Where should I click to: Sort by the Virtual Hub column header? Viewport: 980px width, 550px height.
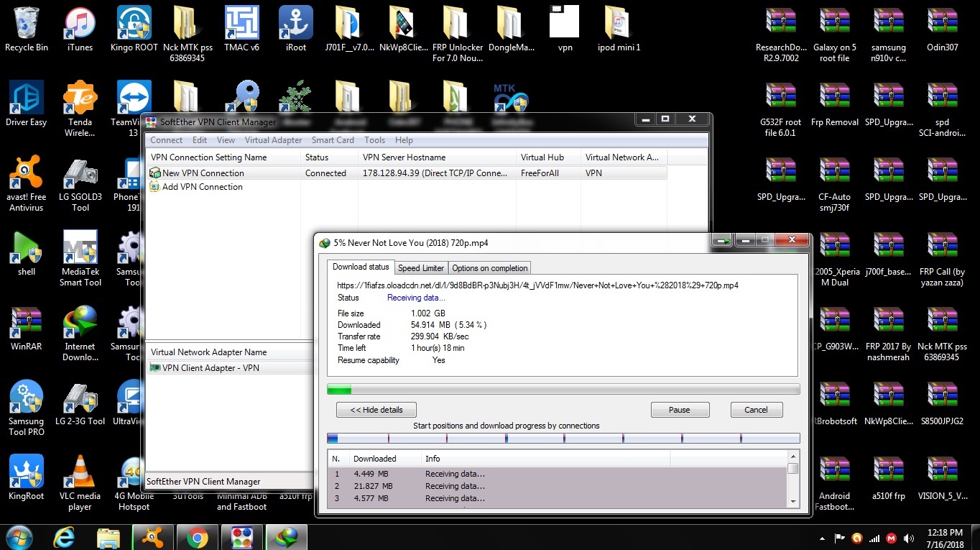(x=548, y=157)
